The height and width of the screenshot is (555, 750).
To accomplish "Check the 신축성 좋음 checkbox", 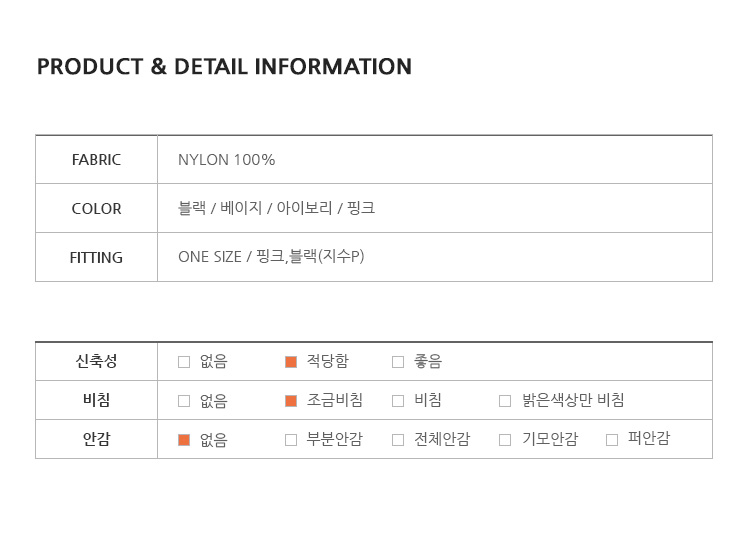I will click(398, 362).
